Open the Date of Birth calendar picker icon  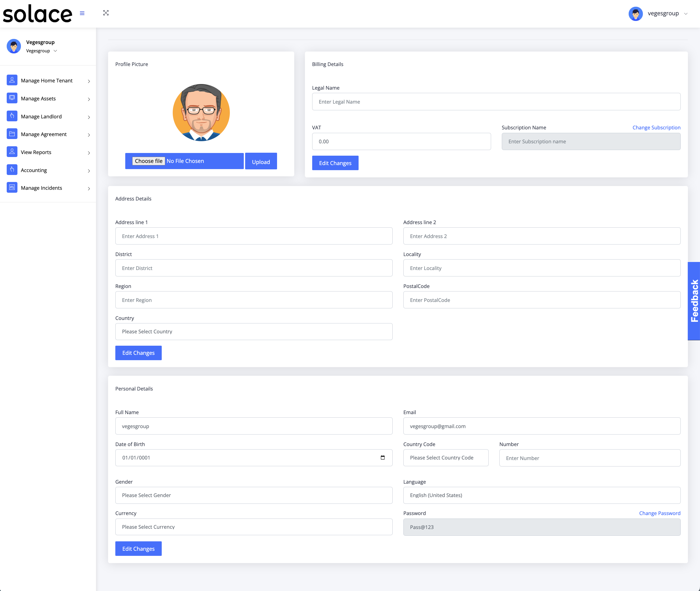click(x=383, y=457)
